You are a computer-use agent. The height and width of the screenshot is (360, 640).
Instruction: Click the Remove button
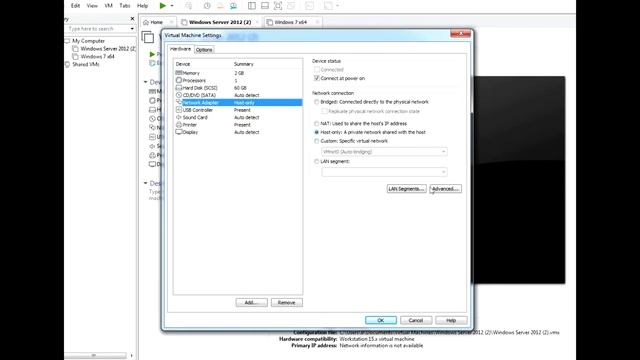[x=287, y=302]
